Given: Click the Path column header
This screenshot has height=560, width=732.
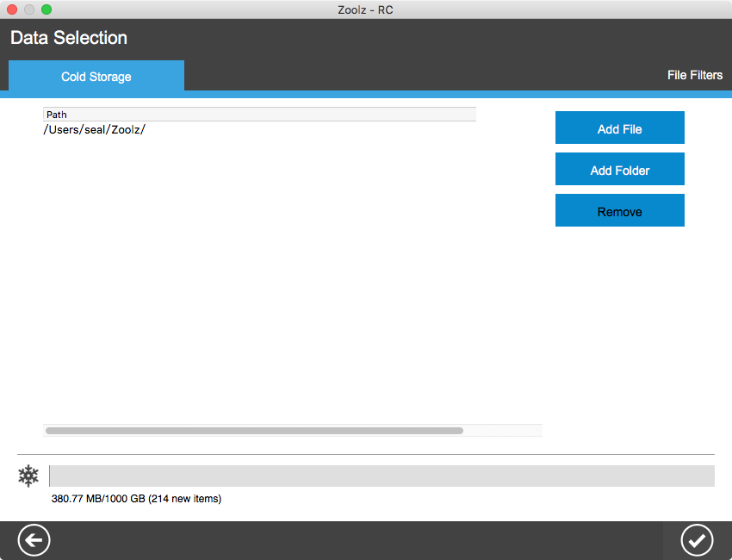Looking at the screenshot, I should [x=258, y=115].
